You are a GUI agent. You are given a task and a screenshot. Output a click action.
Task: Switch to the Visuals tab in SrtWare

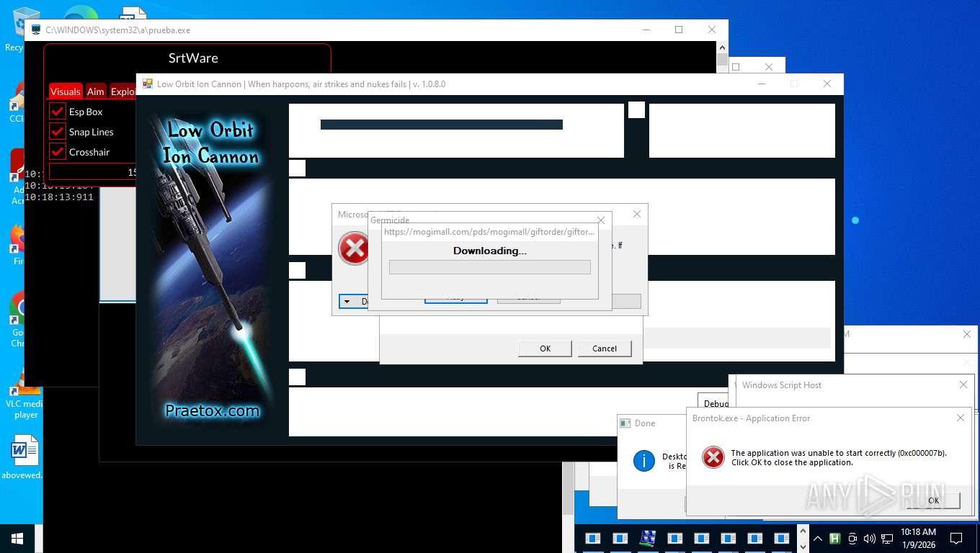(66, 91)
